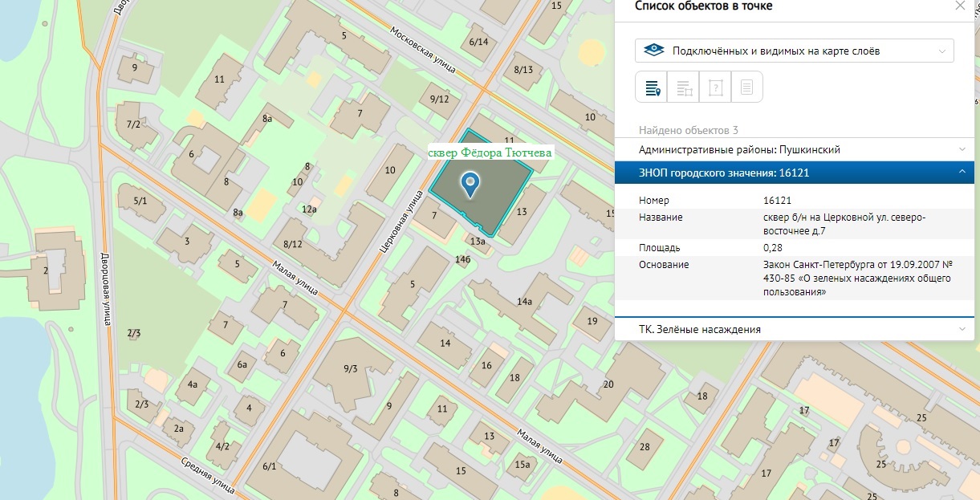Click building 9/3 on the map
Screen dimensions: 980x500
(350, 368)
